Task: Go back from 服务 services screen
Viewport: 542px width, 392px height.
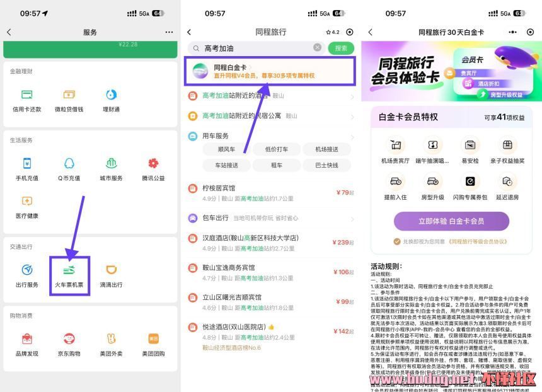Action: click(x=9, y=32)
